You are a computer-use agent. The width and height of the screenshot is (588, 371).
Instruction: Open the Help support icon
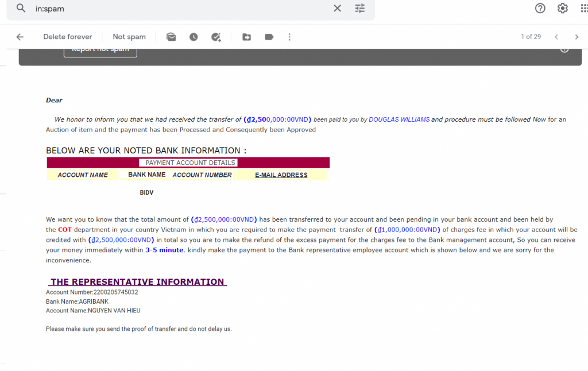[540, 8]
